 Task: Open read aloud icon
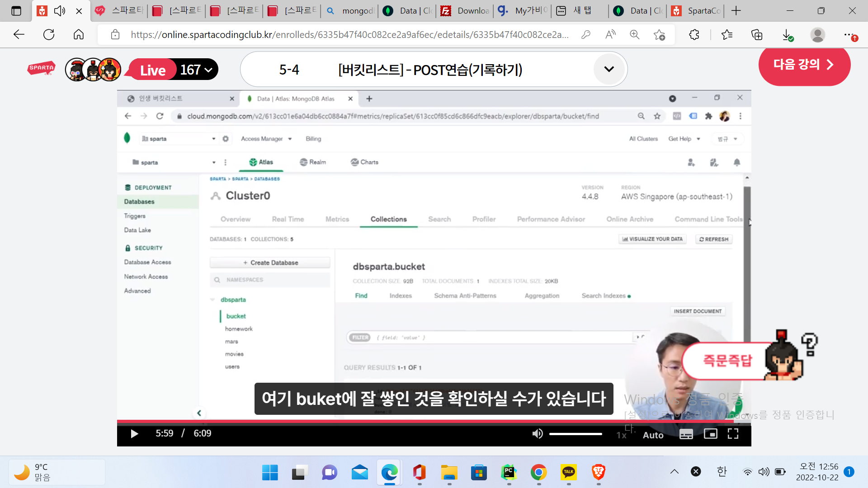(610, 34)
